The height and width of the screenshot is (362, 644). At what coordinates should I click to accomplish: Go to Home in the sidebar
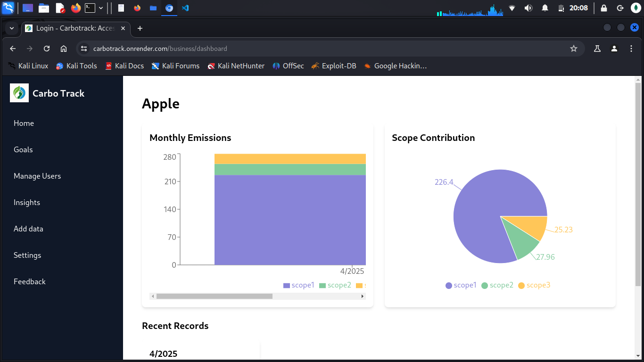click(x=24, y=123)
